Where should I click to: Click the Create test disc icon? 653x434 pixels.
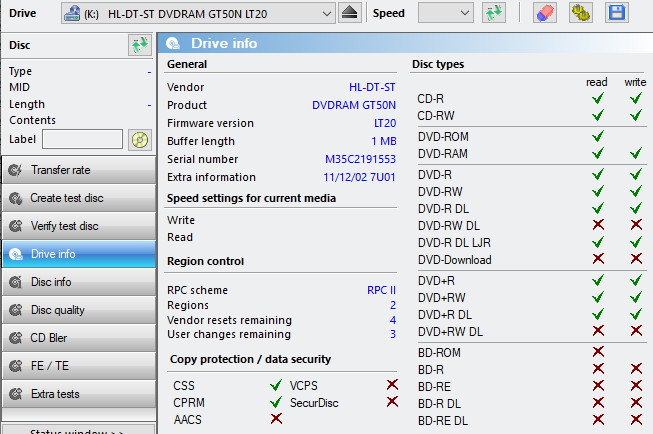(15, 198)
